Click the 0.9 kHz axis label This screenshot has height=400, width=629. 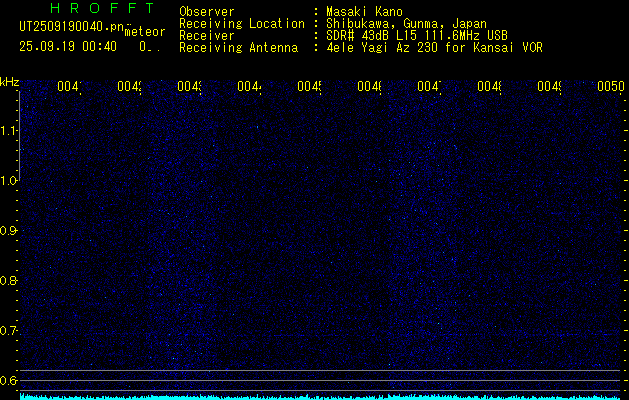[8, 230]
